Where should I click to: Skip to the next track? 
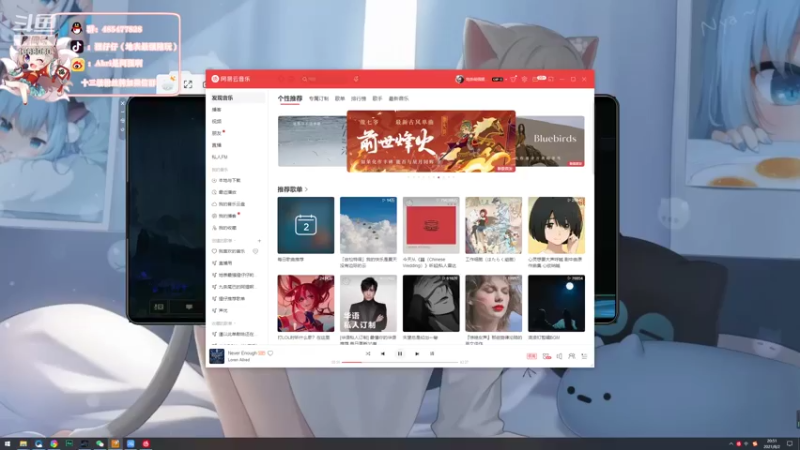click(x=417, y=354)
